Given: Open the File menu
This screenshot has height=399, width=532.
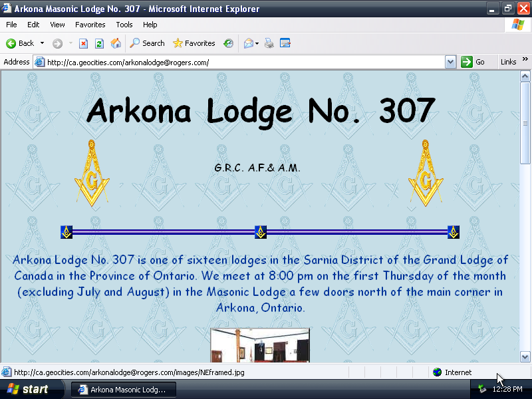Looking at the screenshot, I should 11,25.
